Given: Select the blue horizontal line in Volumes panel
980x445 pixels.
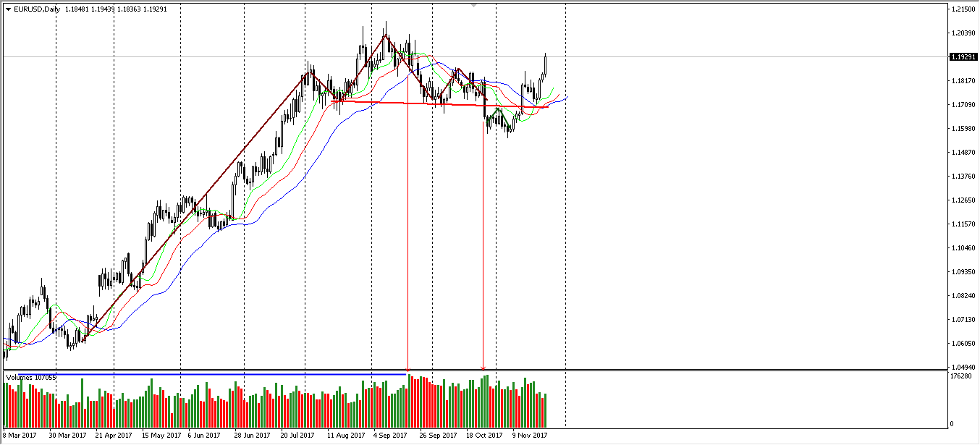Looking at the screenshot, I should coord(217,374).
